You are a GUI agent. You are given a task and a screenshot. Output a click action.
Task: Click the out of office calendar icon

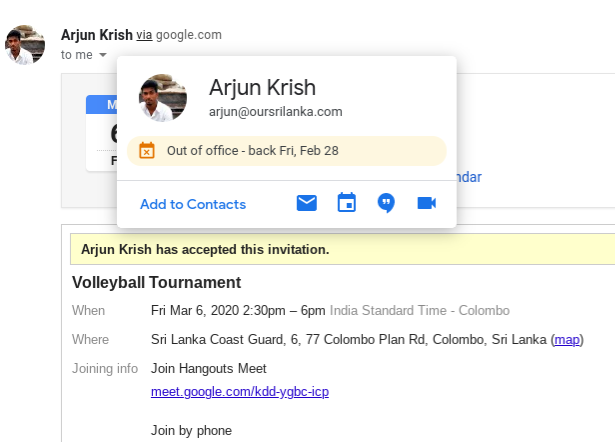[x=147, y=151]
